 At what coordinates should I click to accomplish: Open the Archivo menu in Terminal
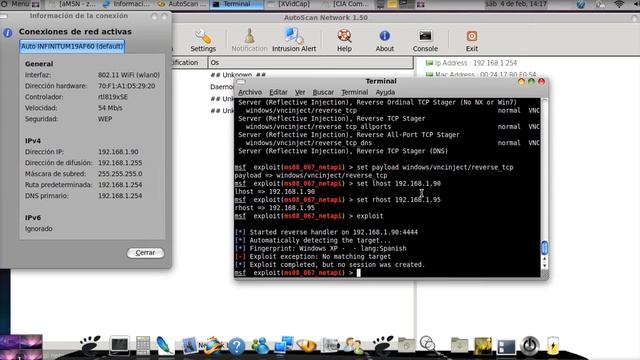[250, 92]
